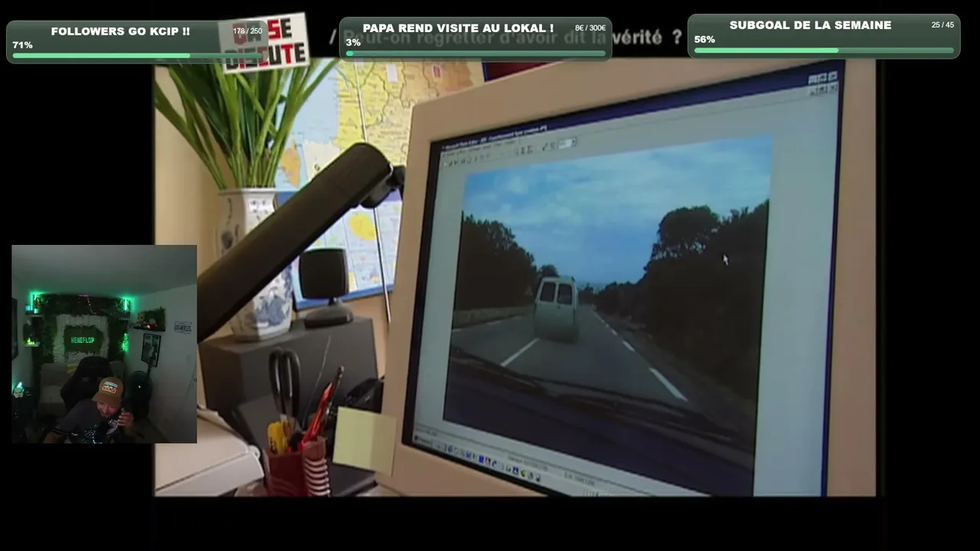The height and width of the screenshot is (551, 980).
Task: Click the 178 / 250 follower count
Action: (247, 31)
